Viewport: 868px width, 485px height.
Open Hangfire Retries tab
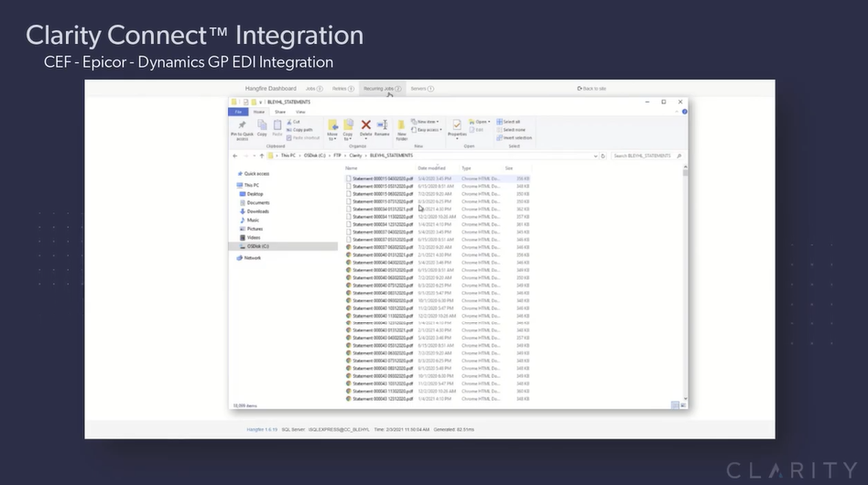(343, 89)
